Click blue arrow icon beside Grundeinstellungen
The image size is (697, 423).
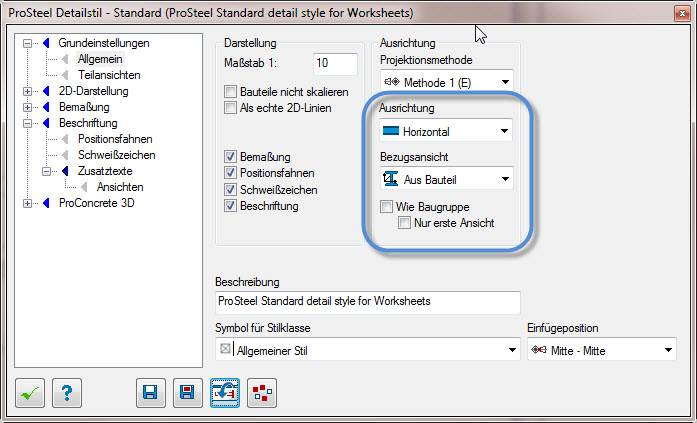coord(46,43)
